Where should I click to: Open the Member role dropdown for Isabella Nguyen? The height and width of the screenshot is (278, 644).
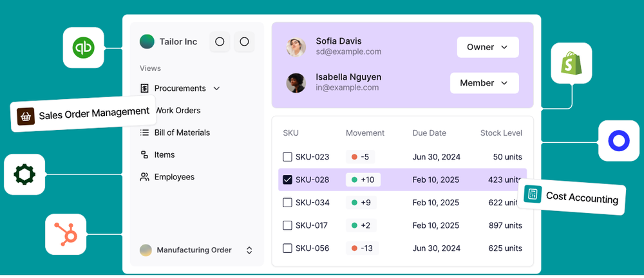(485, 83)
